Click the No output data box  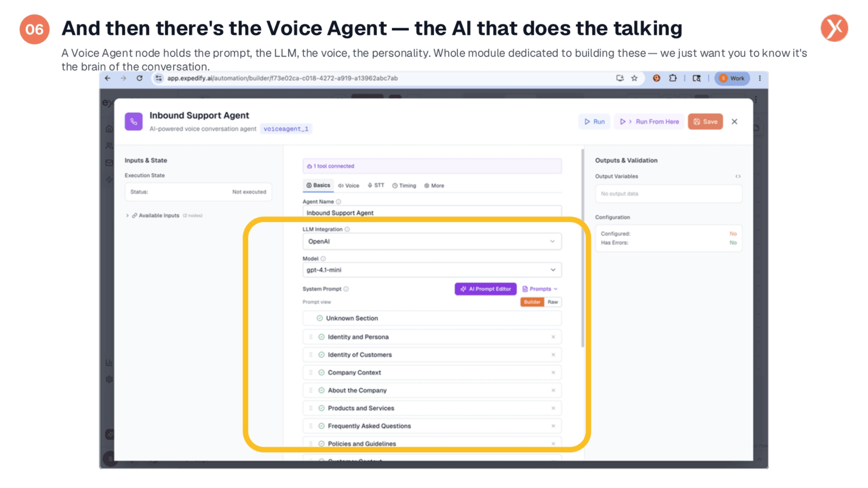(x=668, y=194)
